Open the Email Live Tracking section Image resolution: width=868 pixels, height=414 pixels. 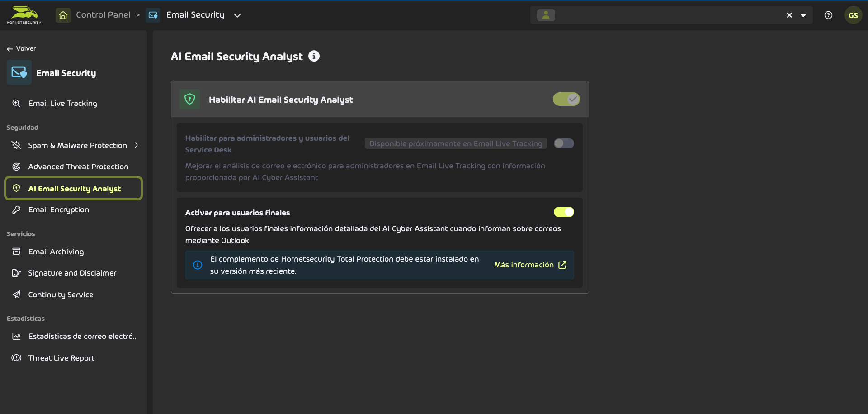[62, 103]
